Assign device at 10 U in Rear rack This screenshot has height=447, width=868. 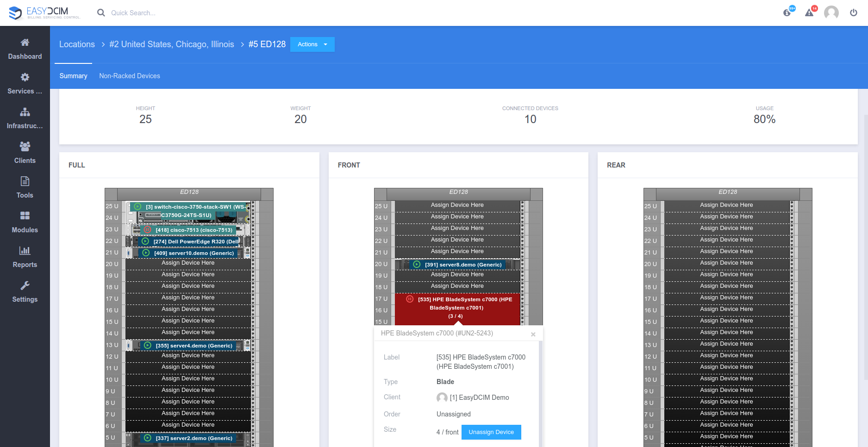click(x=726, y=379)
